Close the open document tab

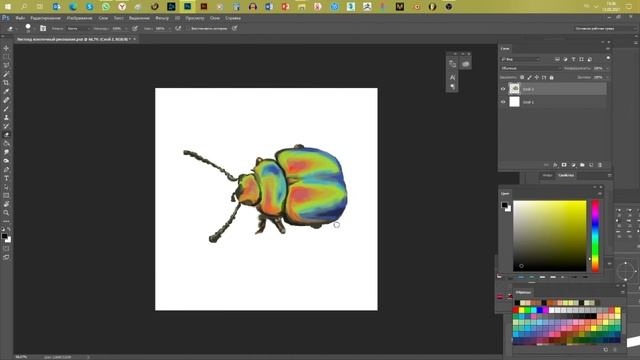[x=134, y=39]
